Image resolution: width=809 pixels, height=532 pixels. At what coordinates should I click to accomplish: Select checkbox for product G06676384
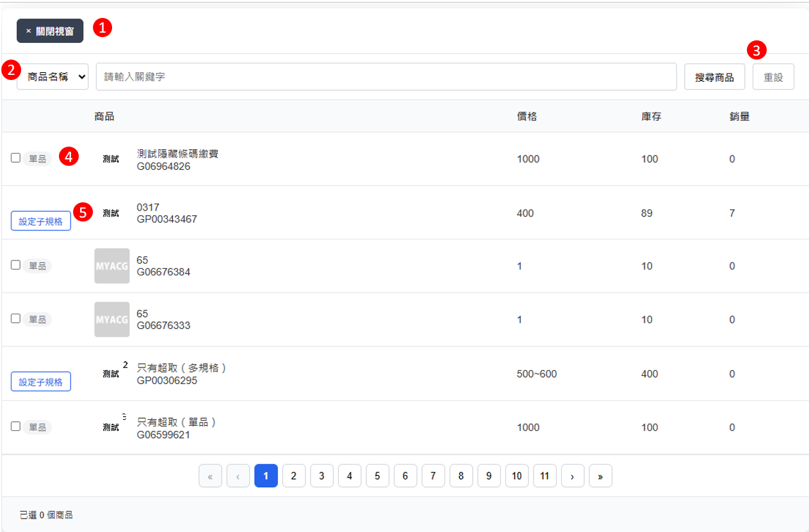coord(16,265)
